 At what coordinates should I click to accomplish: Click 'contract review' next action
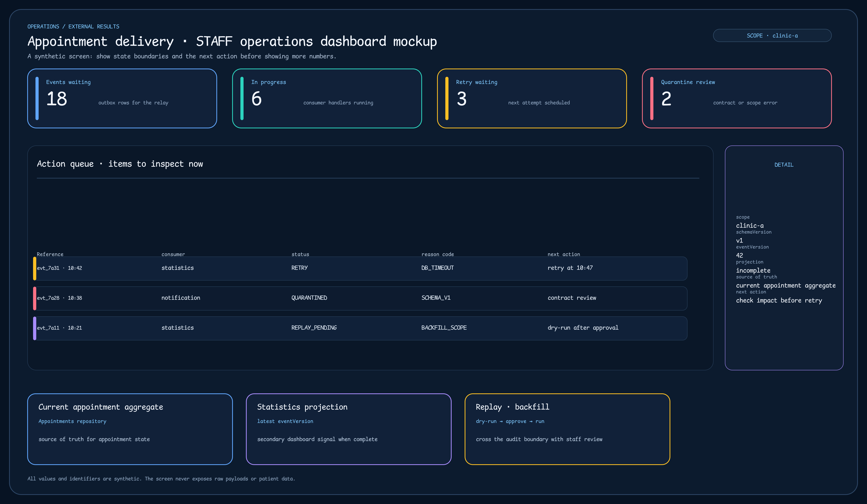click(572, 298)
